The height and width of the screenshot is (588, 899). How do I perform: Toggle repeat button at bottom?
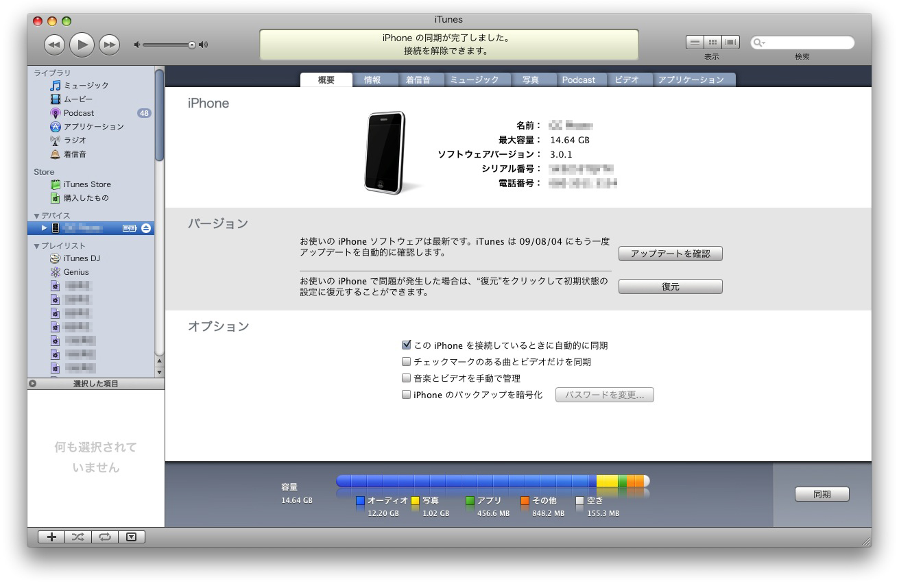105,537
